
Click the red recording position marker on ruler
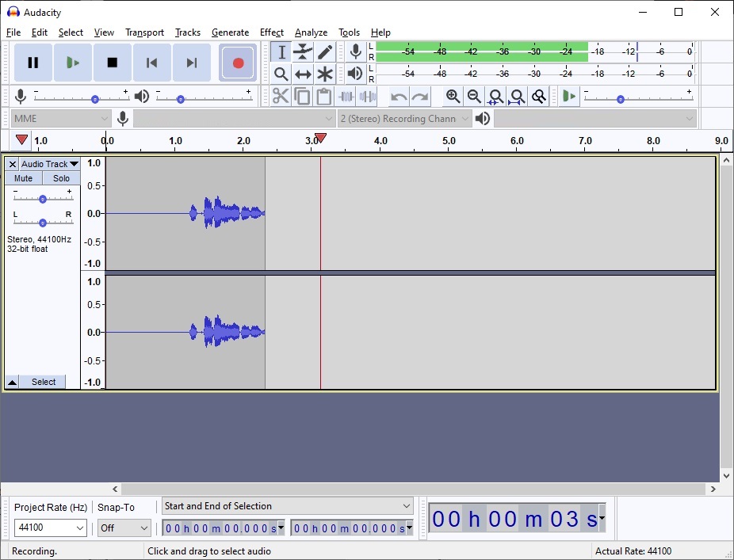click(x=320, y=138)
